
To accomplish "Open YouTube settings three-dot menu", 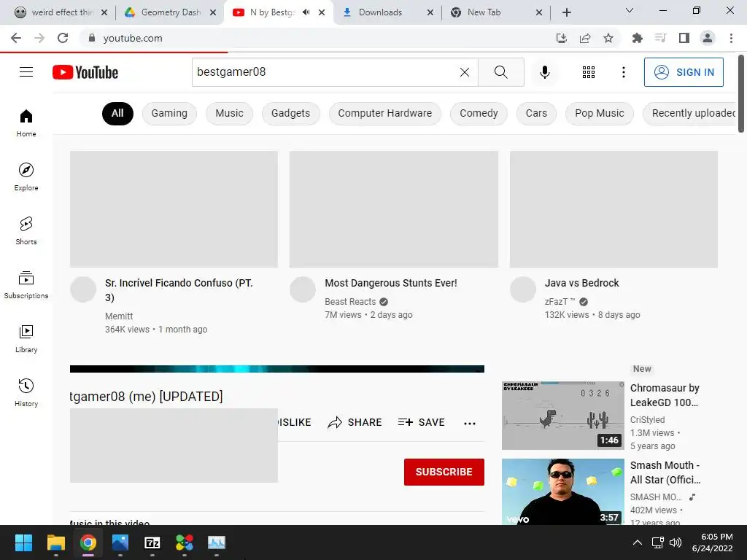I will [623, 72].
